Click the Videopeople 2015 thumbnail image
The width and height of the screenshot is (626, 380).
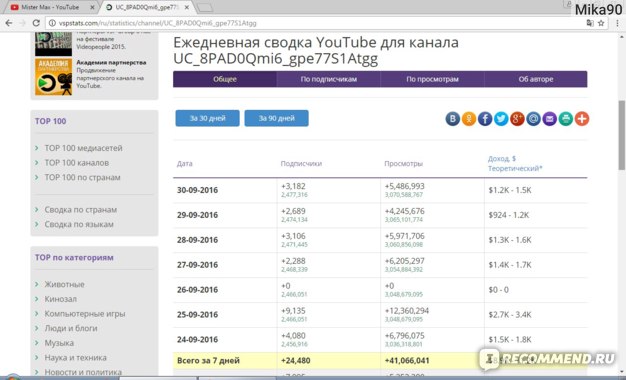tap(53, 44)
